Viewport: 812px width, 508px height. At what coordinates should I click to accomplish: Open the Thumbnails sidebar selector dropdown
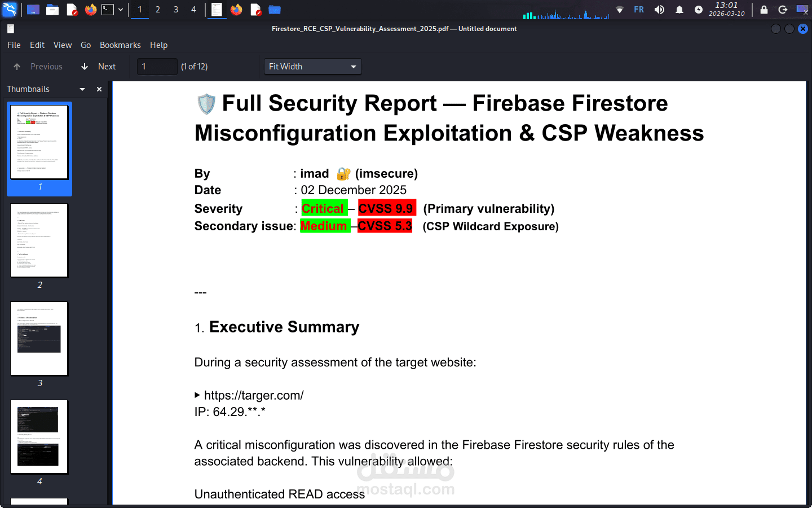pyautogui.click(x=82, y=89)
